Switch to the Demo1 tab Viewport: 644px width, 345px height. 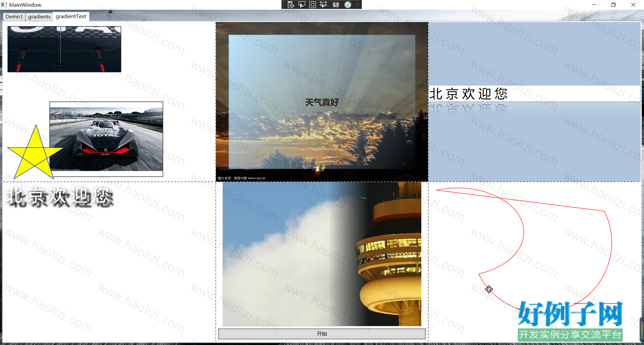click(14, 17)
